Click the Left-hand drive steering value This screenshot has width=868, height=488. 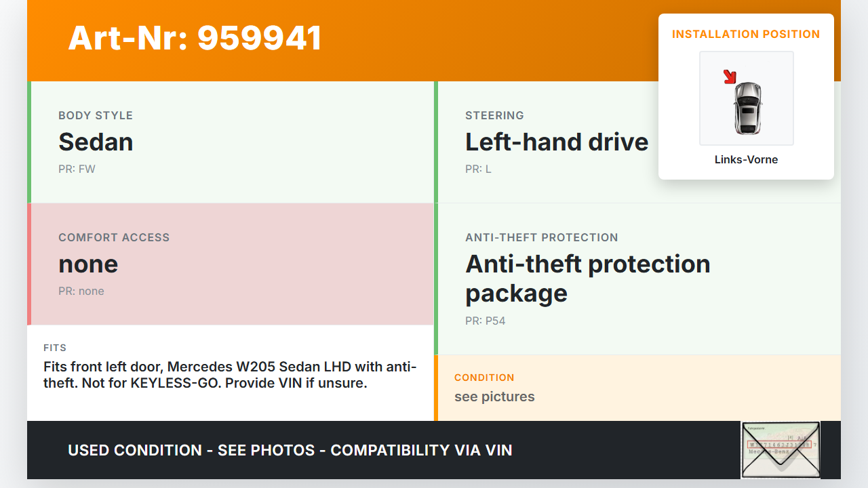point(557,142)
